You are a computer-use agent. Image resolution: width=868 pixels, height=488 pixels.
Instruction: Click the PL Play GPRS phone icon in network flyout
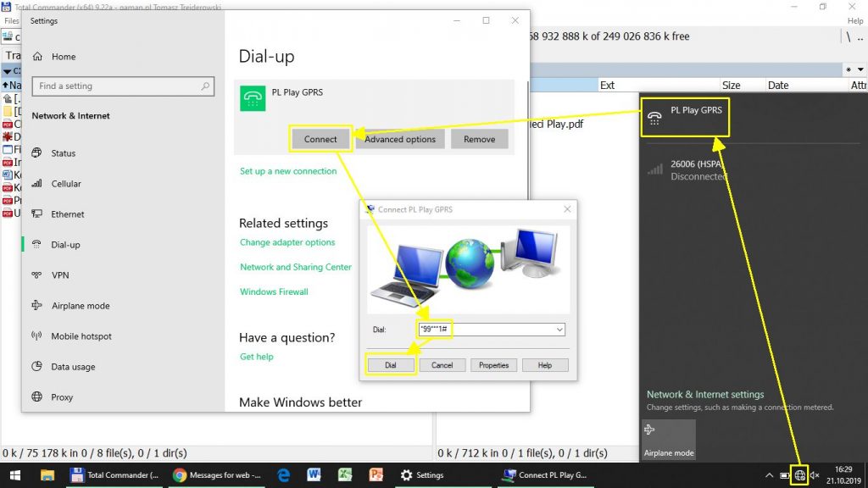(x=654, y=117)
